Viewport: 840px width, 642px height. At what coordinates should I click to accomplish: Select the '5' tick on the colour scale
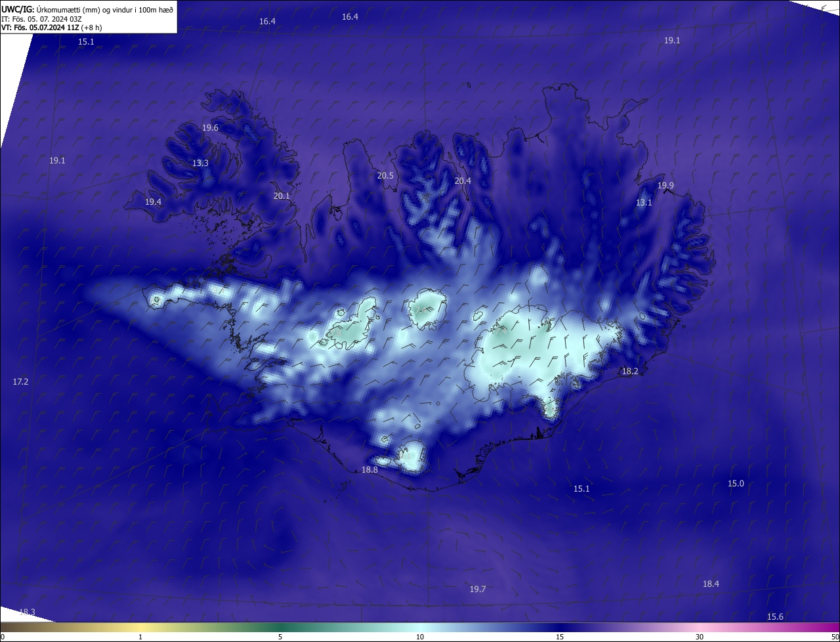coord(280,637)
